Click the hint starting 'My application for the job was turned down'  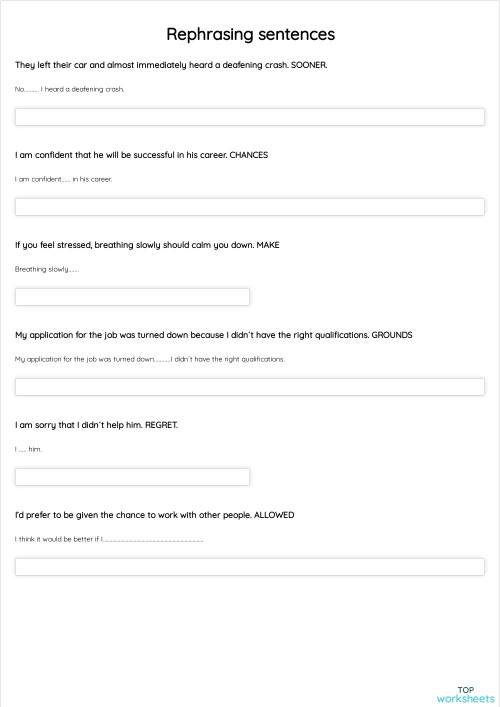(150, 359)
